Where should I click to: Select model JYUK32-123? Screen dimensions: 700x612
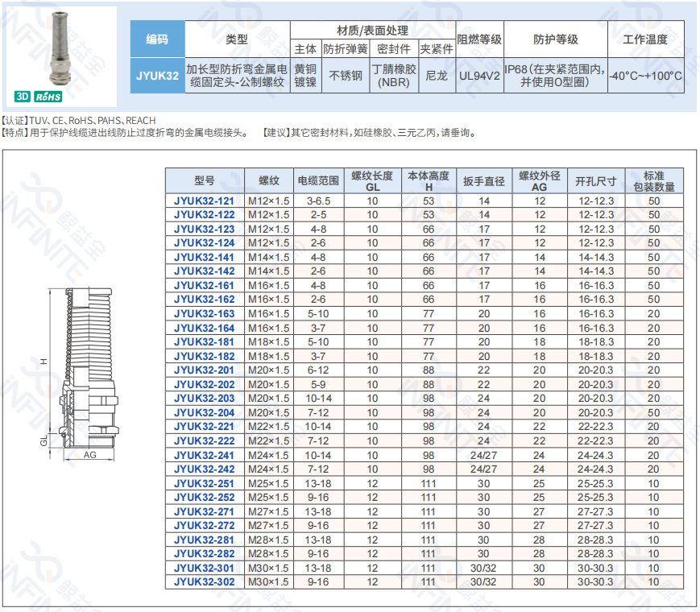pyautogui.click(x=205, y=229)
